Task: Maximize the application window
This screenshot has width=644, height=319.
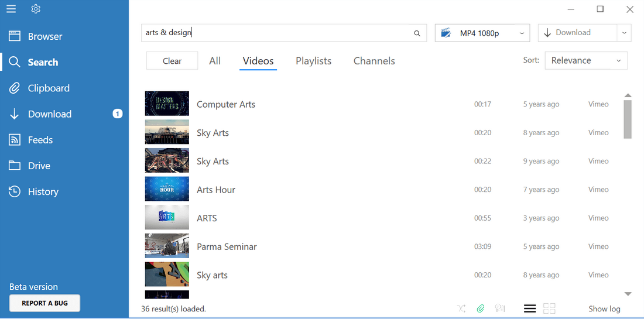Action: coord(600,9)
